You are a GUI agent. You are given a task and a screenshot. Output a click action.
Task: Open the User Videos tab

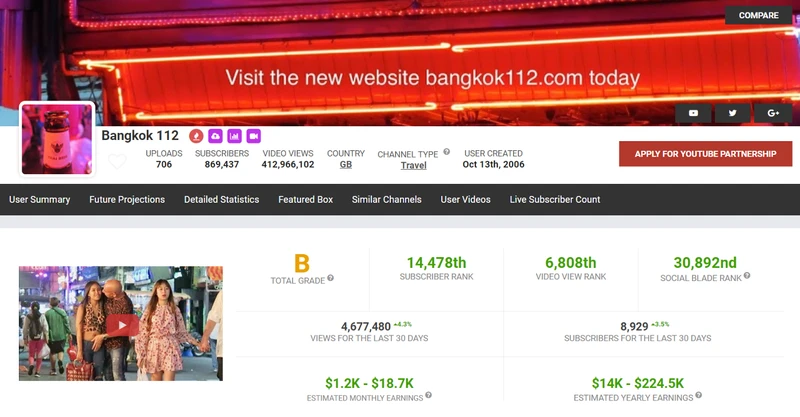point(465,200)
